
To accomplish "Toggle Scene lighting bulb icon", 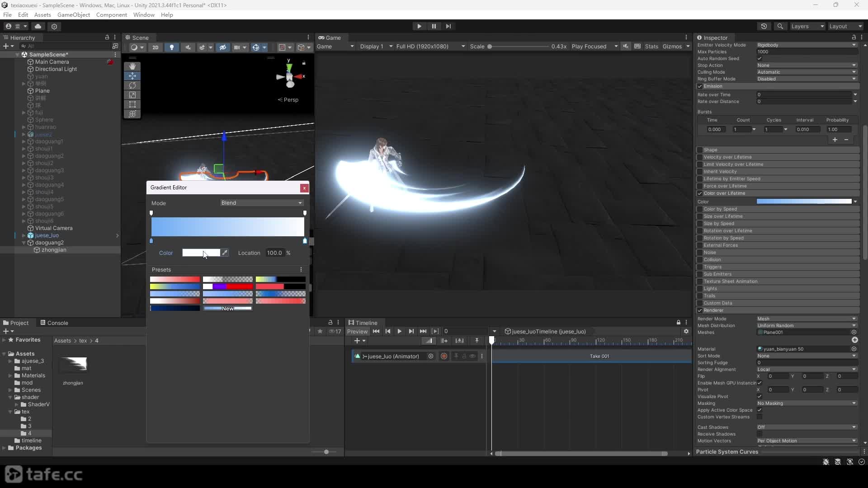I will (x=171, y=47).
